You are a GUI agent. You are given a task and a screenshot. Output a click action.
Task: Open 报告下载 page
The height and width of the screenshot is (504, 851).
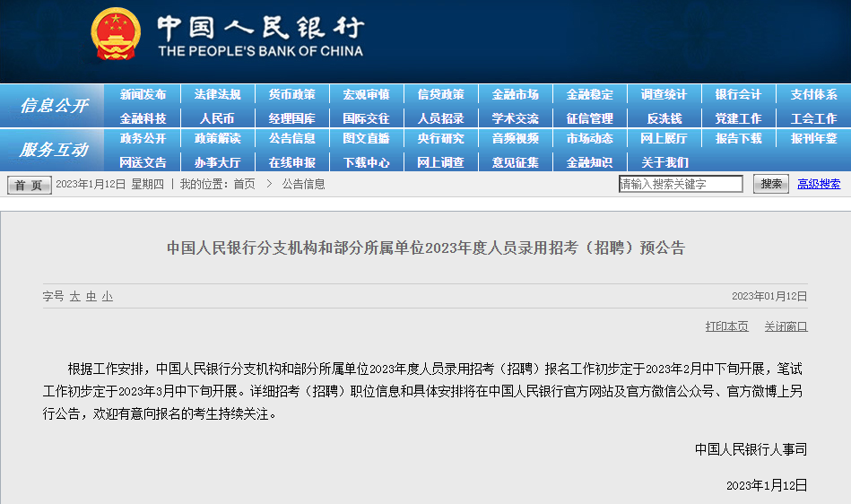(738, 138)
